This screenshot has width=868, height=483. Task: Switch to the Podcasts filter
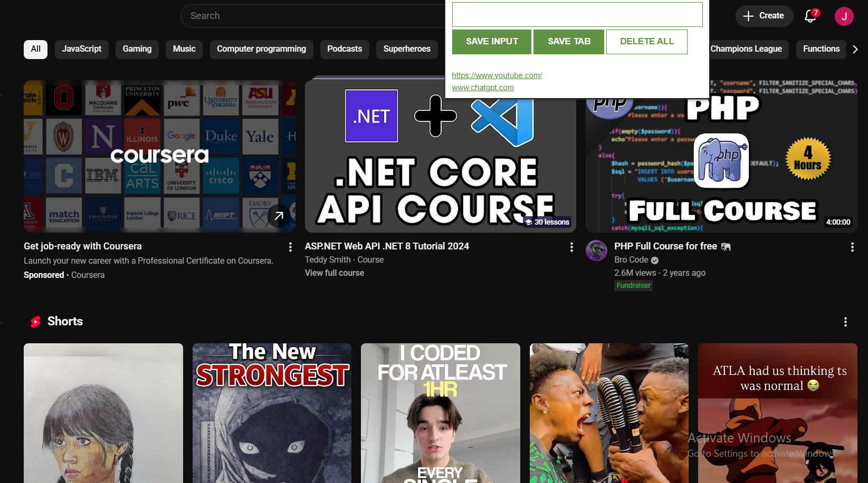345,49
